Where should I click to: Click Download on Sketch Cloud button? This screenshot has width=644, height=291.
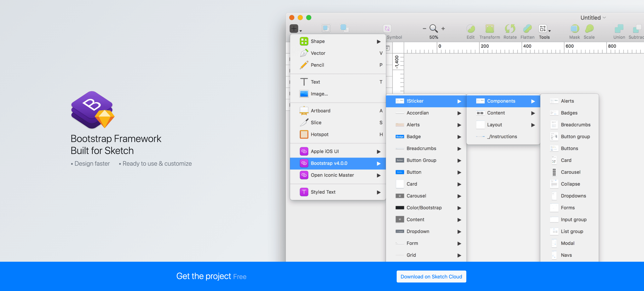(431, 277)
